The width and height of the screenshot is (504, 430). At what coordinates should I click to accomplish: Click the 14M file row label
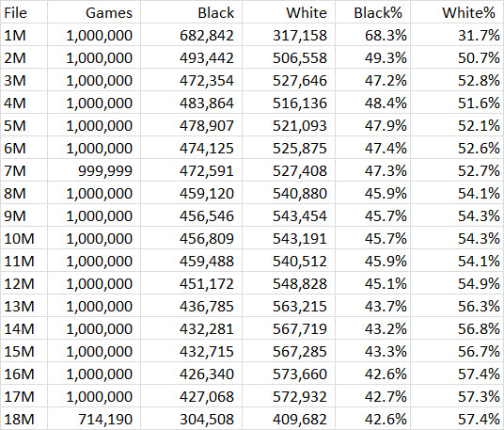[x=24, y=328]
